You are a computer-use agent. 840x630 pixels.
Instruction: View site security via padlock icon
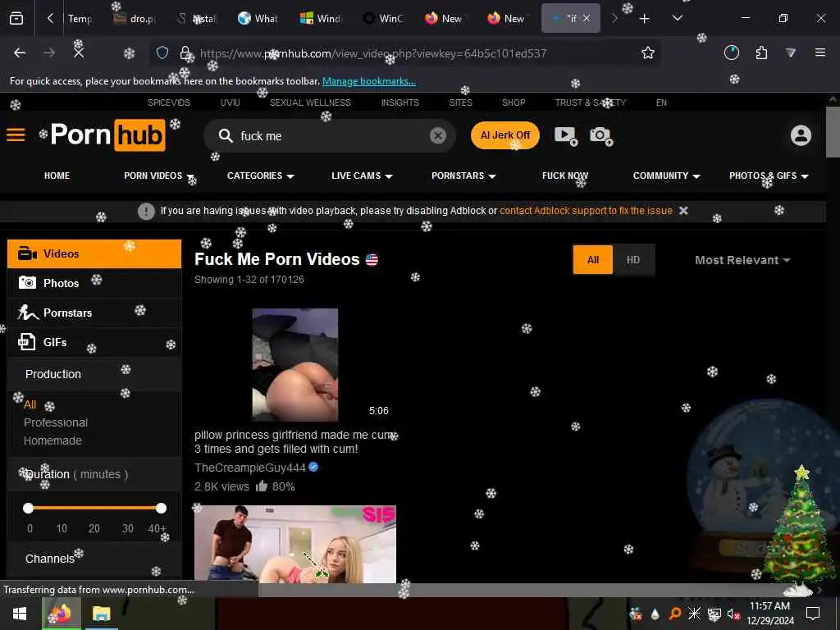(x=185, y=52)
